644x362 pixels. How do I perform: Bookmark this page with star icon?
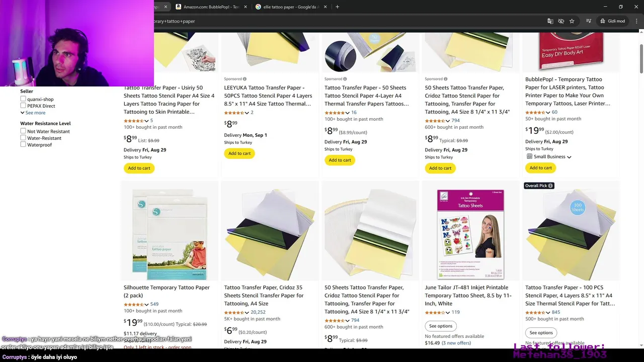[572, 21]
